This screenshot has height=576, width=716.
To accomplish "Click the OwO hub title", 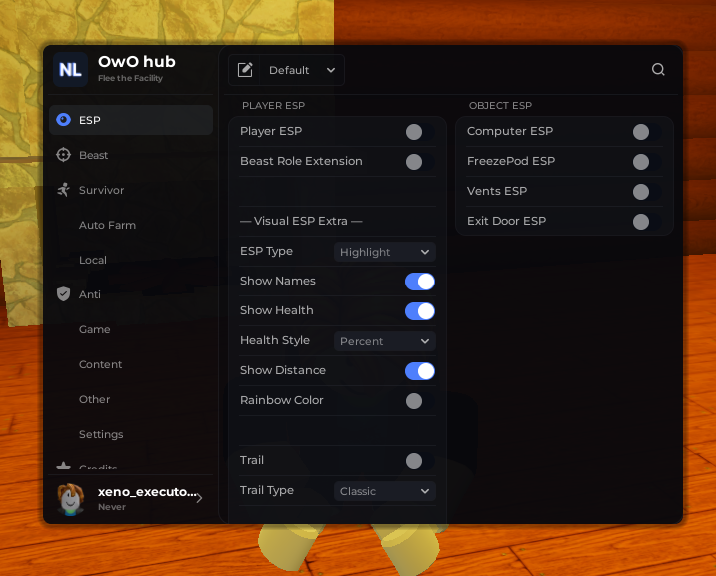I will (137, 61).
